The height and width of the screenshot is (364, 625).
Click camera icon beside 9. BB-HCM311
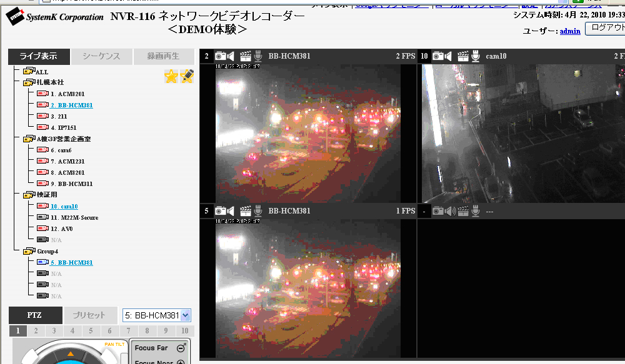point(42,183)
